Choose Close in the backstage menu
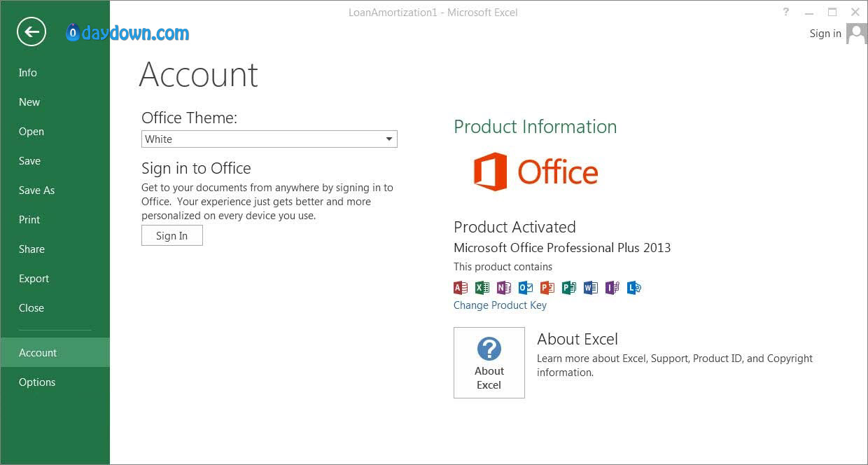The width and height of the screenshot is (868, 465). point(55,308)
